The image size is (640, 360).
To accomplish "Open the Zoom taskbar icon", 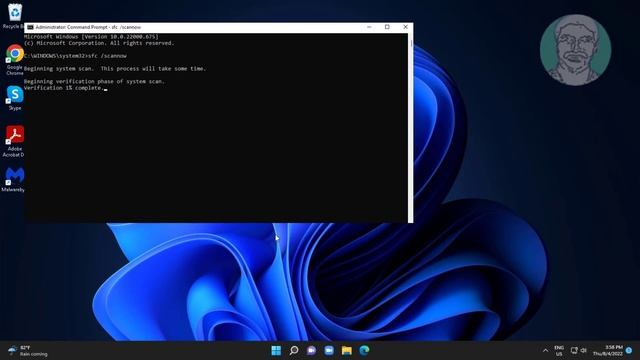I will (329, 350).
